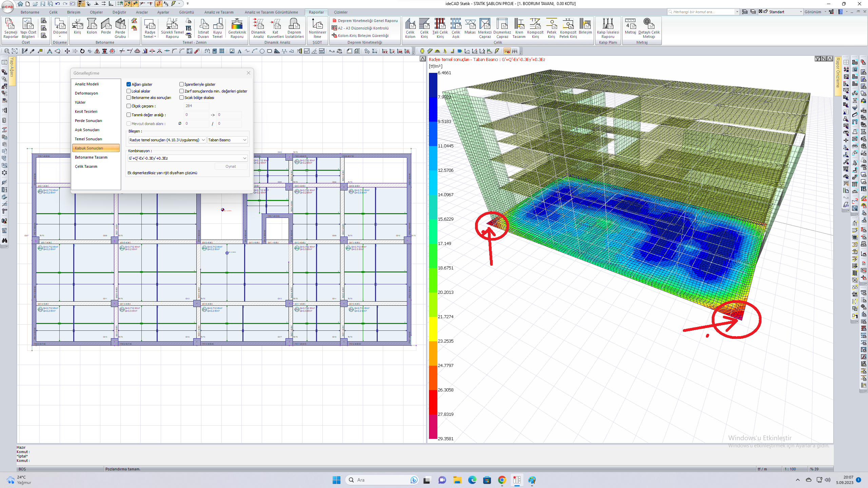Expand command search box dropdown arrow
868x488 pixels.
point(737,12)
